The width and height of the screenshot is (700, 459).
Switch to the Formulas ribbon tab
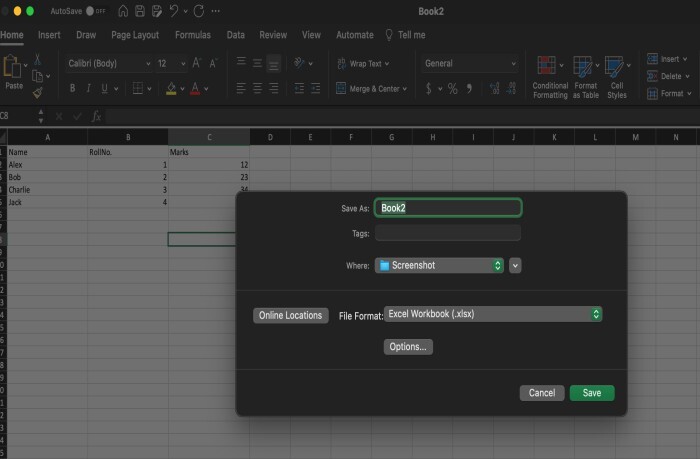coord(193,35)
